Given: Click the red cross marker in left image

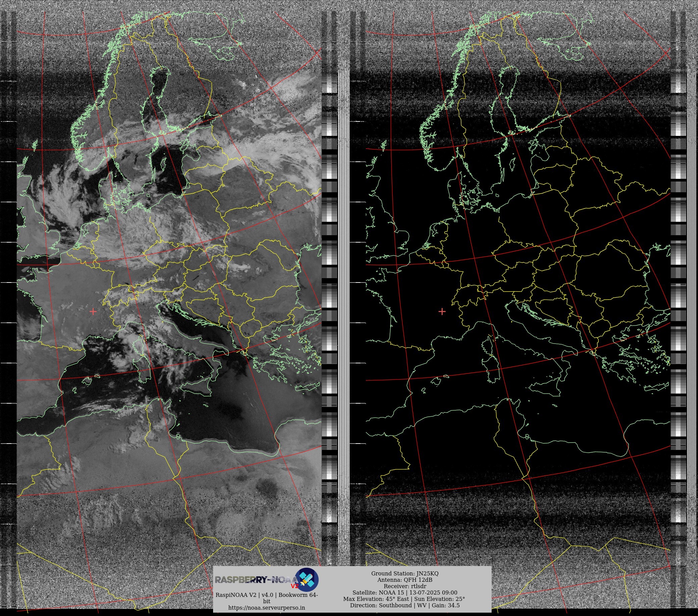Looking at the screenshot, I should pos(93,311).
